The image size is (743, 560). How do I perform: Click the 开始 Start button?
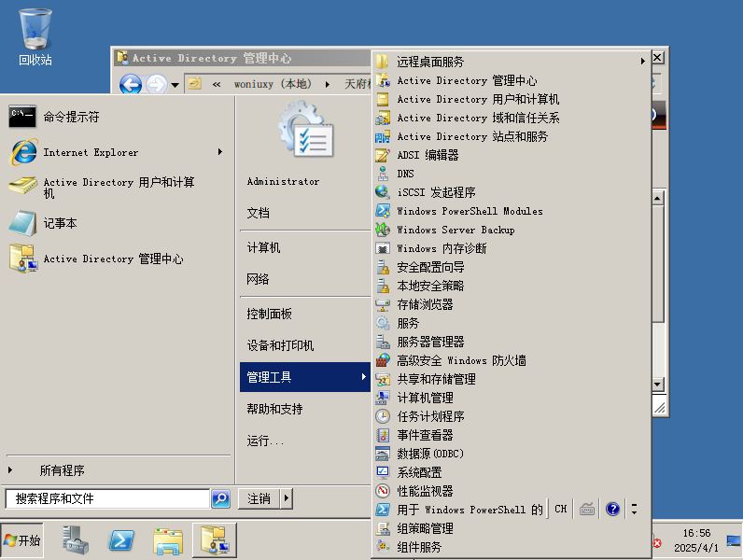21,540
